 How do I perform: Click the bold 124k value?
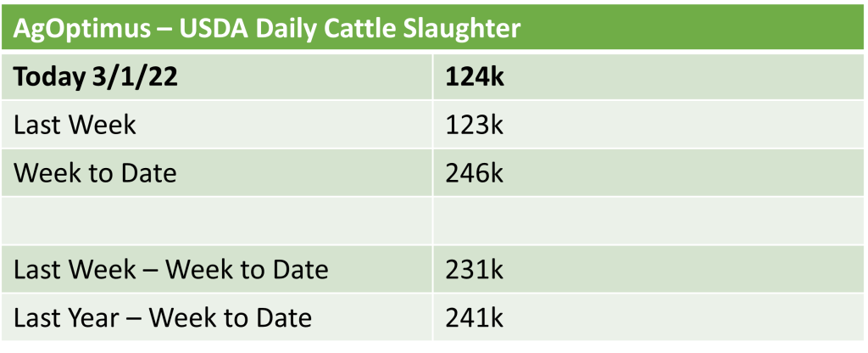tap(475, 78)
